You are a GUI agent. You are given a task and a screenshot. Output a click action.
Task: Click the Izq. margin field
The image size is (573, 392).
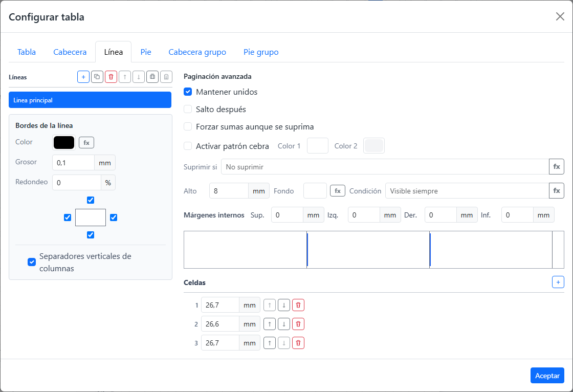(x=364, y=215)
